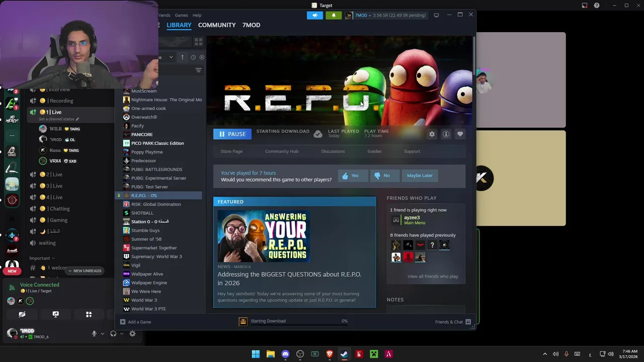Open the 7MOD profile tab

pos(251,25)
